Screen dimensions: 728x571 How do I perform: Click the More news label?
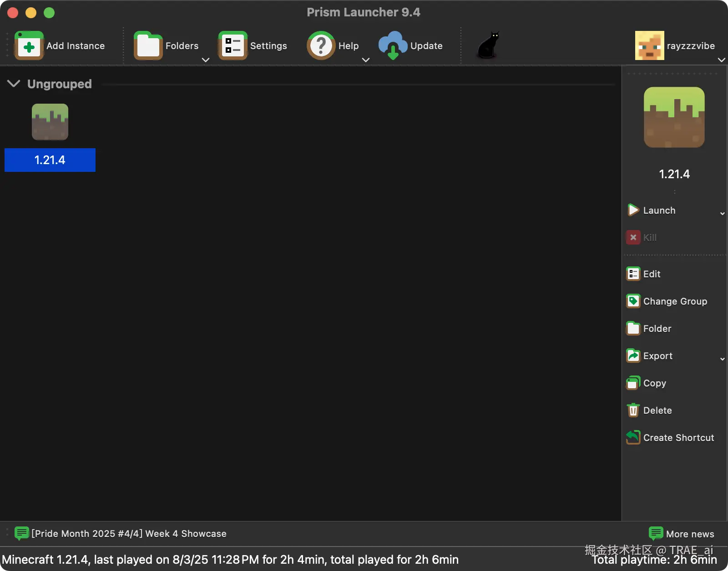click(x=690, y=534)
